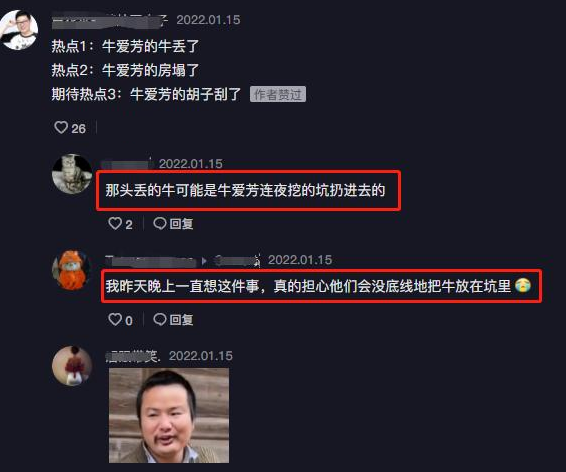Click the speech bubble icon under the second reply

[160, 319]
